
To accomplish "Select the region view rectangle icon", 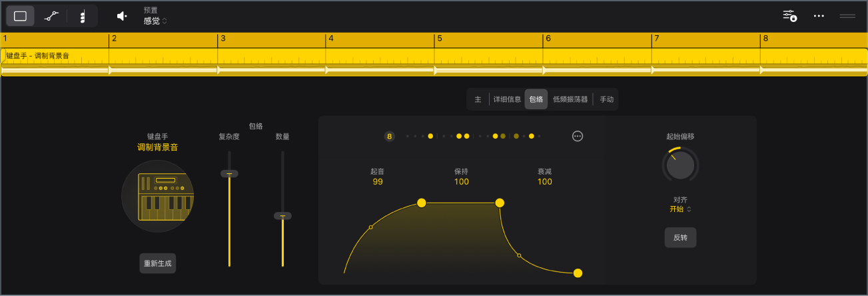I will [x=20, y=16].
